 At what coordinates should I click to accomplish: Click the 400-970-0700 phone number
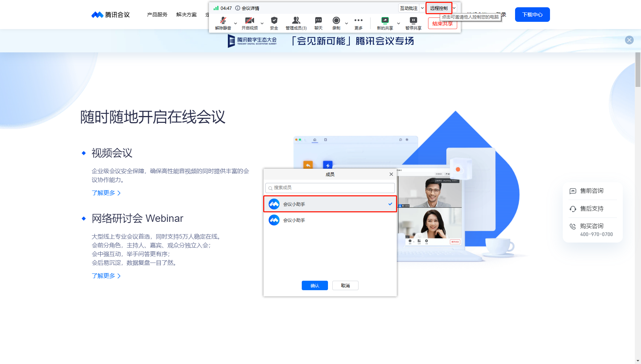[597, 235]
